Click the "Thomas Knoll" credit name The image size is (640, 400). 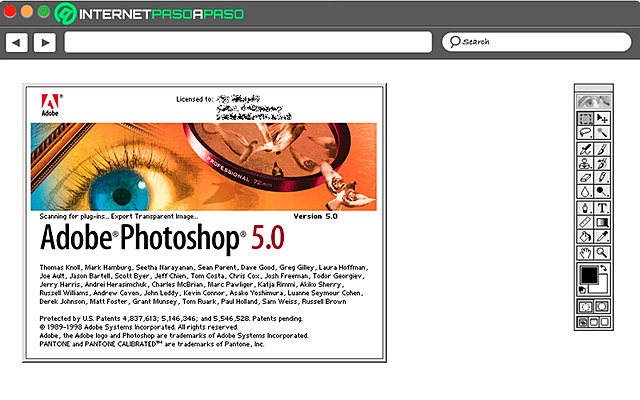click(x=60, y=267)
